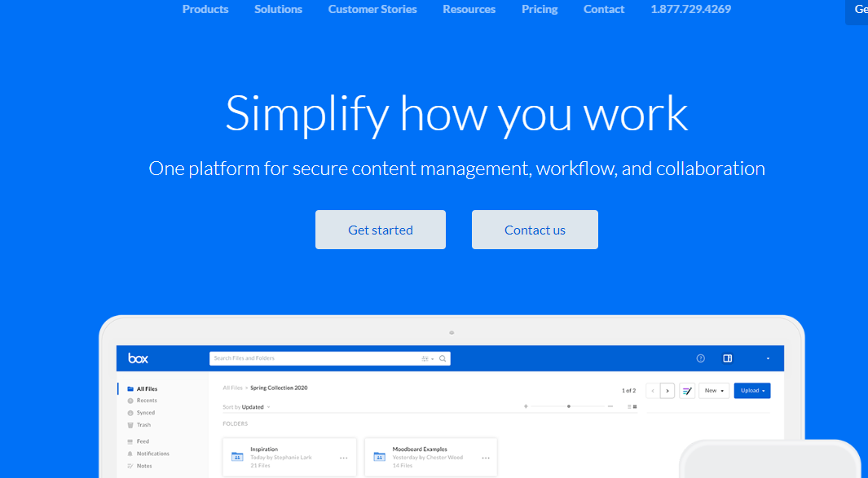This screenshot has width=868, height=478.
Task: Open the Upload dropdown arrow
Action: point(764,390)
